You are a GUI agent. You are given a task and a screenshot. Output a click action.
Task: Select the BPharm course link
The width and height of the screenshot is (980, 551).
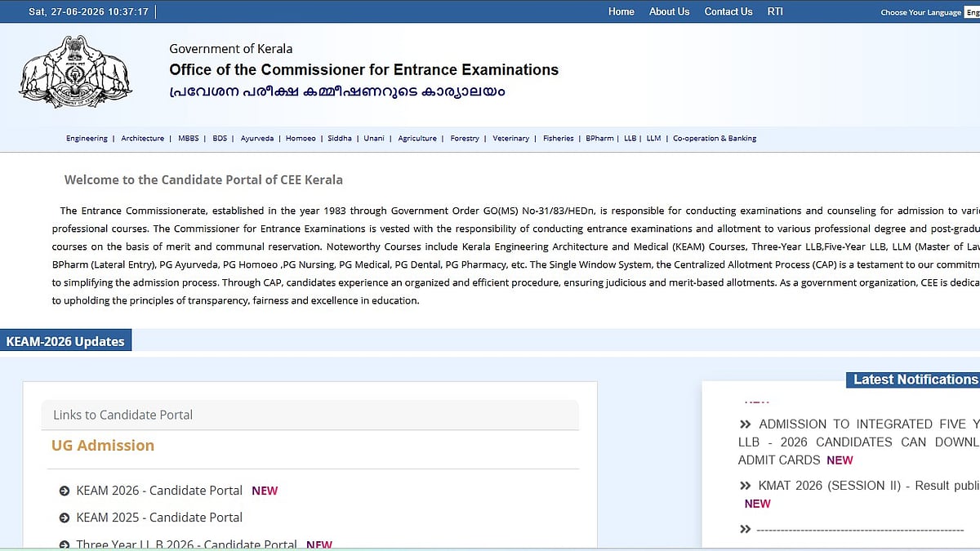point(599,139)
